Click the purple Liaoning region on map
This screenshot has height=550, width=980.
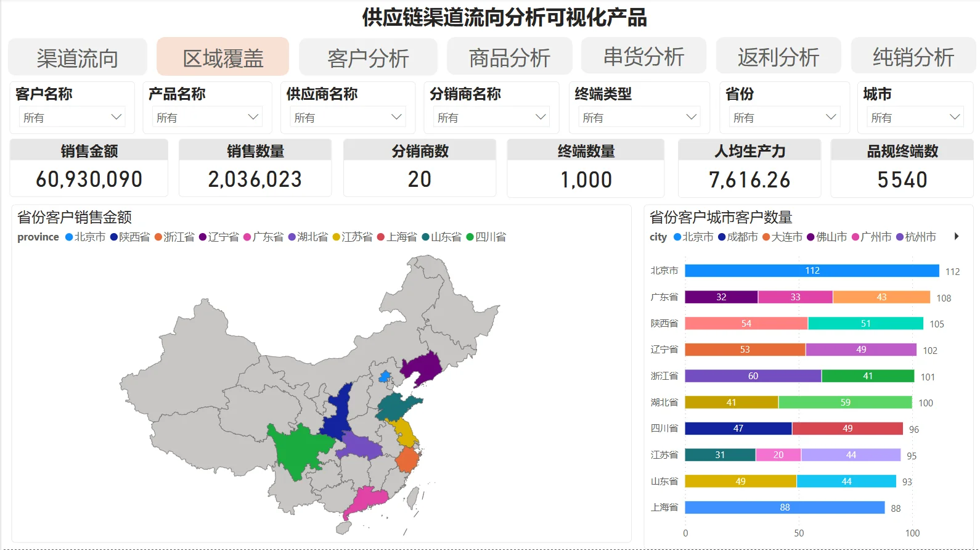click(x=423, y=367)
